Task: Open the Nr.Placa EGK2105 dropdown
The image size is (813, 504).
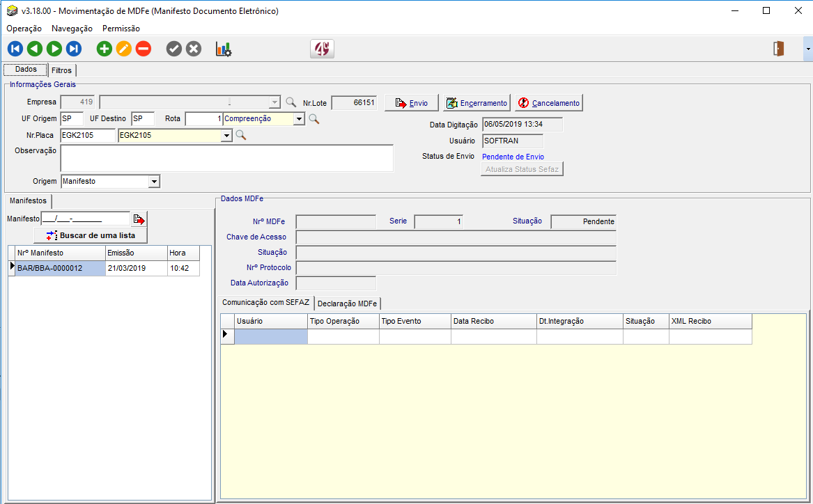Action: tap(226, 136)
